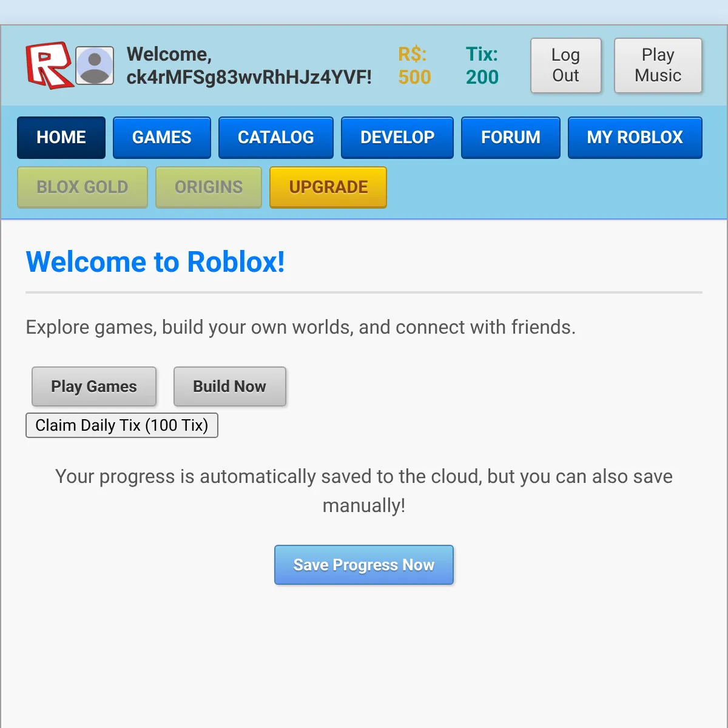Click the Play Games button

pyautogui.click(x=94, y=386)
